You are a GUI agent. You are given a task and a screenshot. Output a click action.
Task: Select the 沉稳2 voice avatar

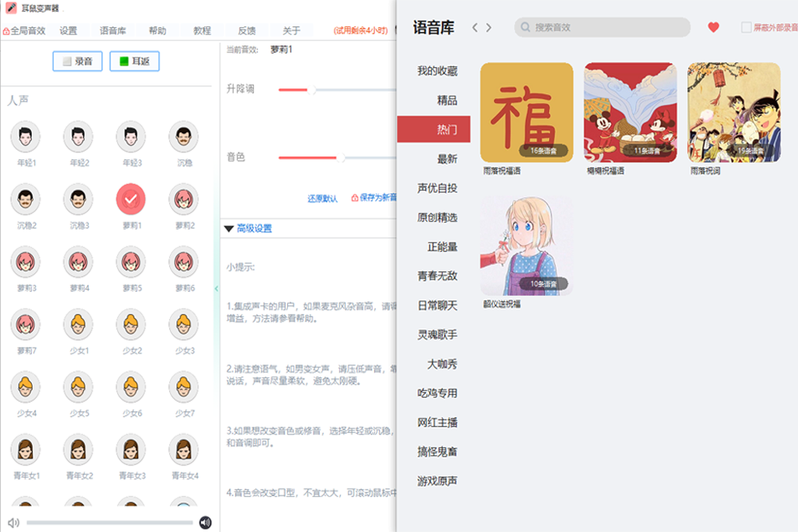[26, 200]
